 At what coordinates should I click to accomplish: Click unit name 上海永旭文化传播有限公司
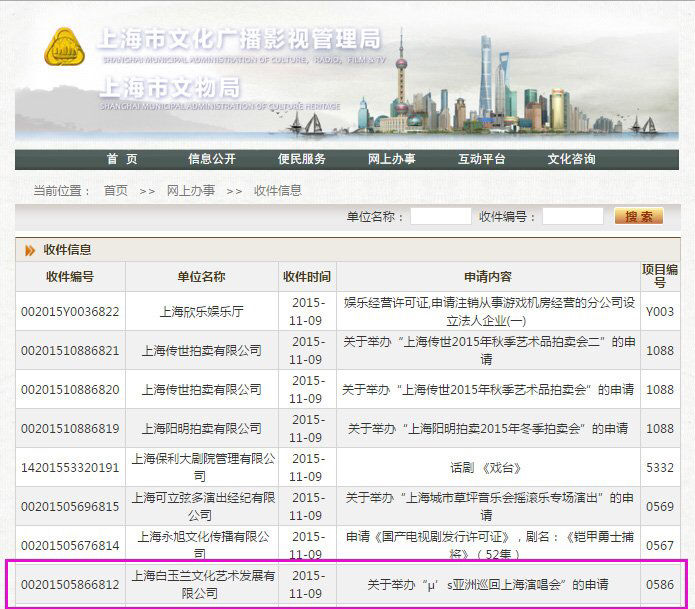click(203, 545)
